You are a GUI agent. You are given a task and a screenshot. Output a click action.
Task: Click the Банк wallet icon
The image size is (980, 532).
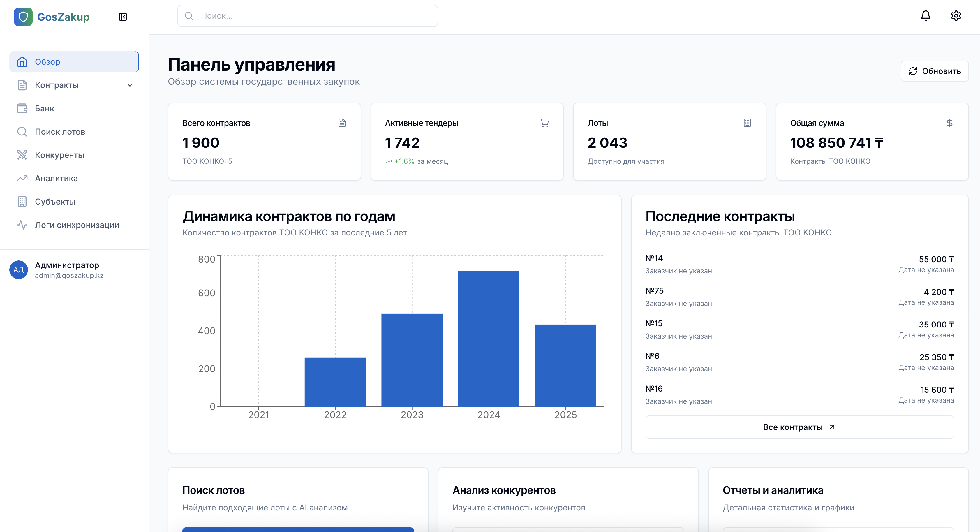pyautogui.click(x=22, y=108)
